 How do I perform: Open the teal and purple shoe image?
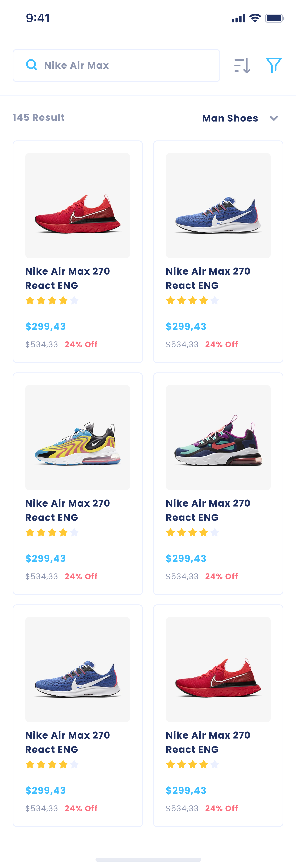pos(218,437)
